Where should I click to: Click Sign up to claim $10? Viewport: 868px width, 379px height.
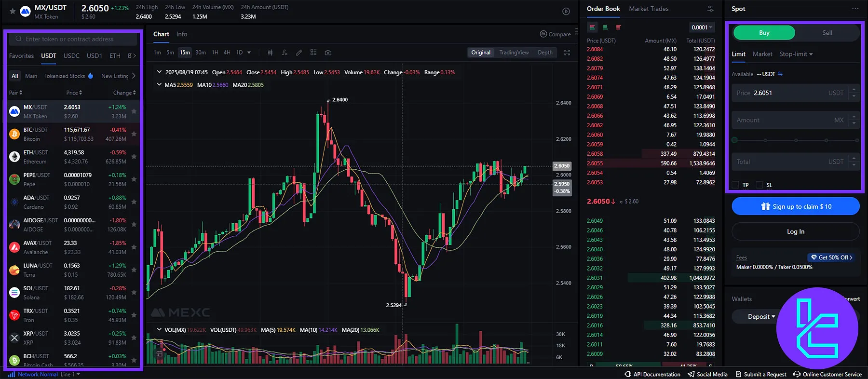point(795,206)
